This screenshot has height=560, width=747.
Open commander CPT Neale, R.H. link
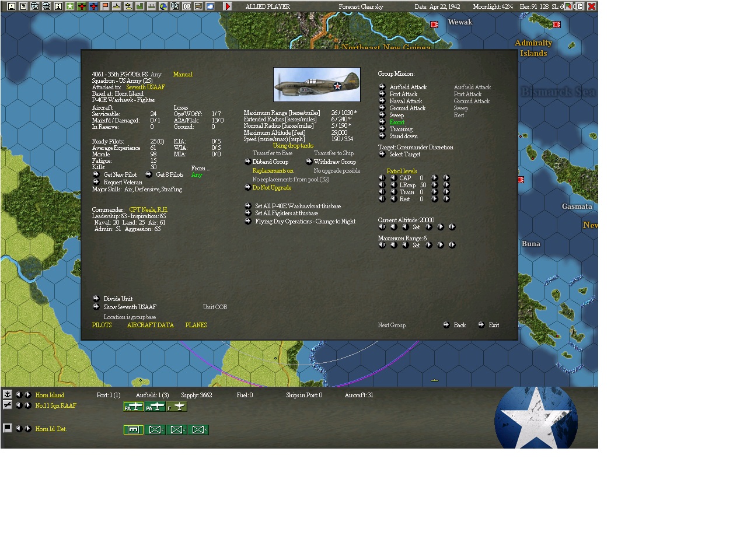148,209
